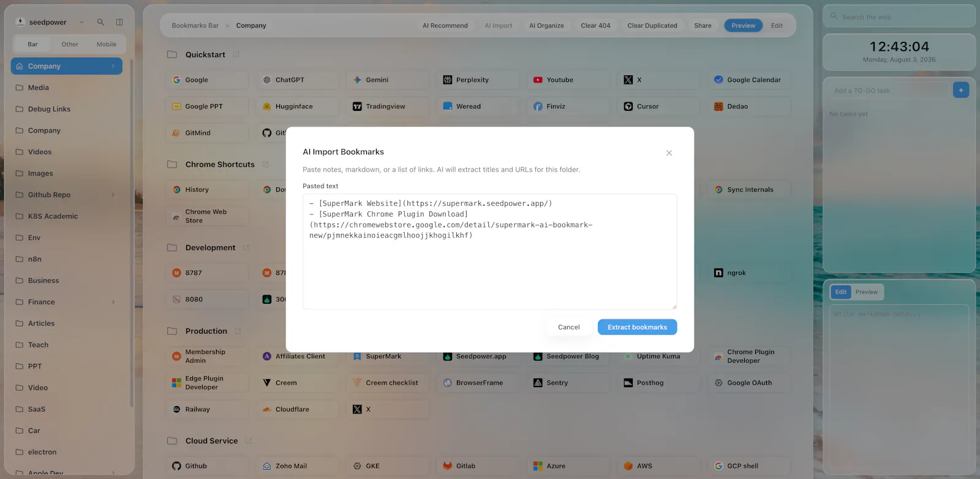Click Extract bookmarks button
This screenshot has height=479, width=980.
pos(637,327)
